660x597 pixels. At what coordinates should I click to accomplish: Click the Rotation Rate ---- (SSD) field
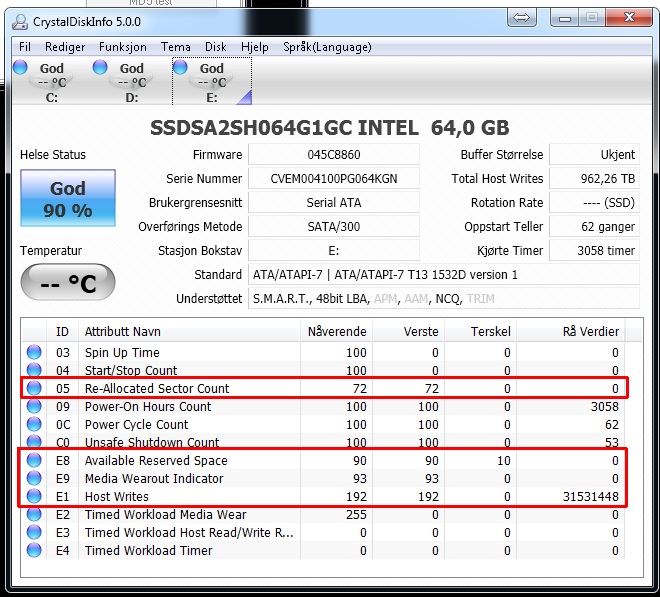point(594,203)
